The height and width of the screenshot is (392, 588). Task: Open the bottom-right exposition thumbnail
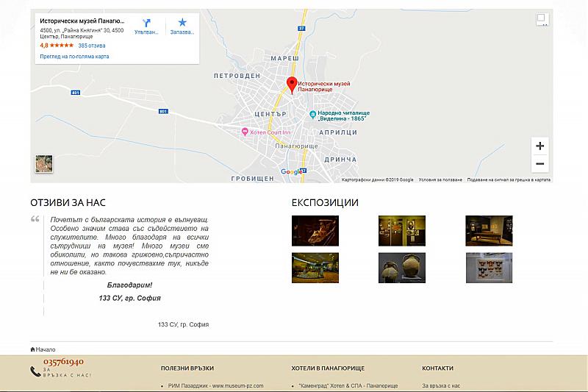coord(489,268)
